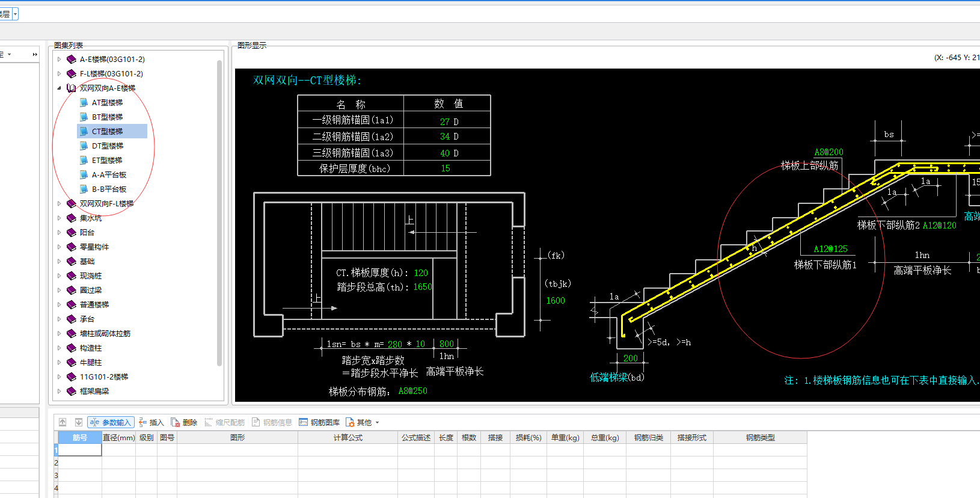Activate 参数输入 parameter input button

[x=111, y=422]
